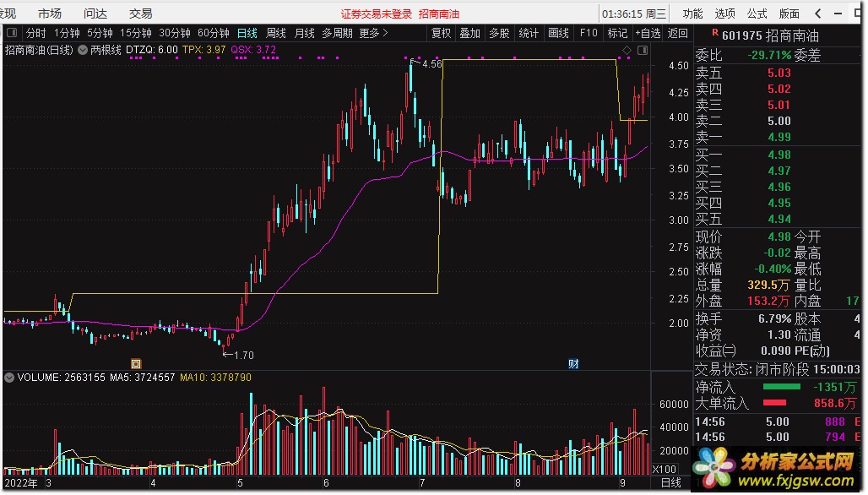Click the X100 volume scale label

664,470
